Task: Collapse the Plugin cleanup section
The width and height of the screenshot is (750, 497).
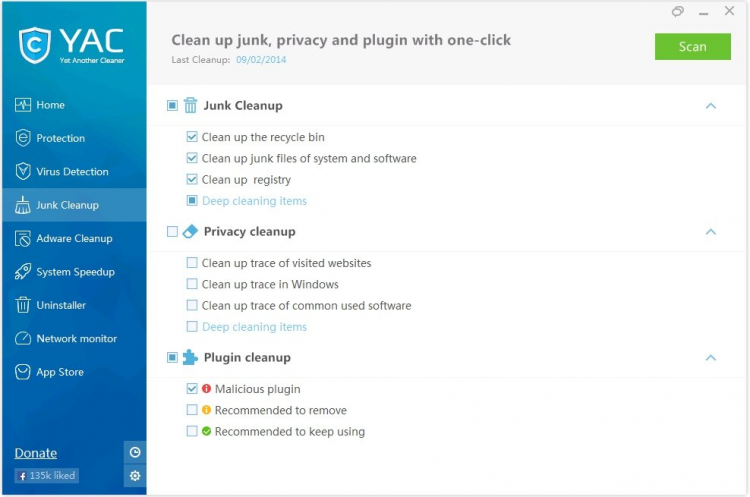Action: (711, 357)
